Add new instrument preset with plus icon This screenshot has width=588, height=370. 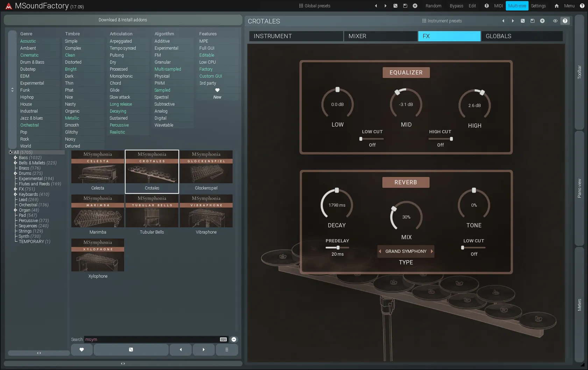(542, 21)
